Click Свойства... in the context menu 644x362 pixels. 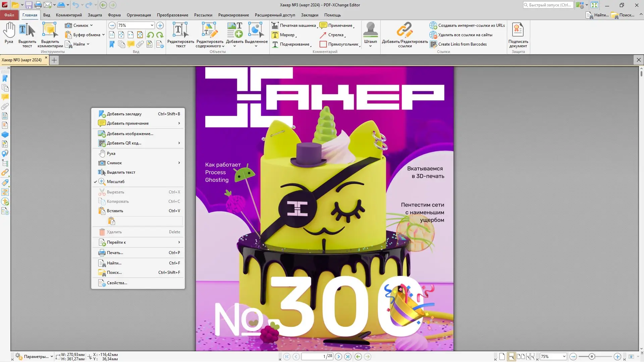(x=117, y=283)
